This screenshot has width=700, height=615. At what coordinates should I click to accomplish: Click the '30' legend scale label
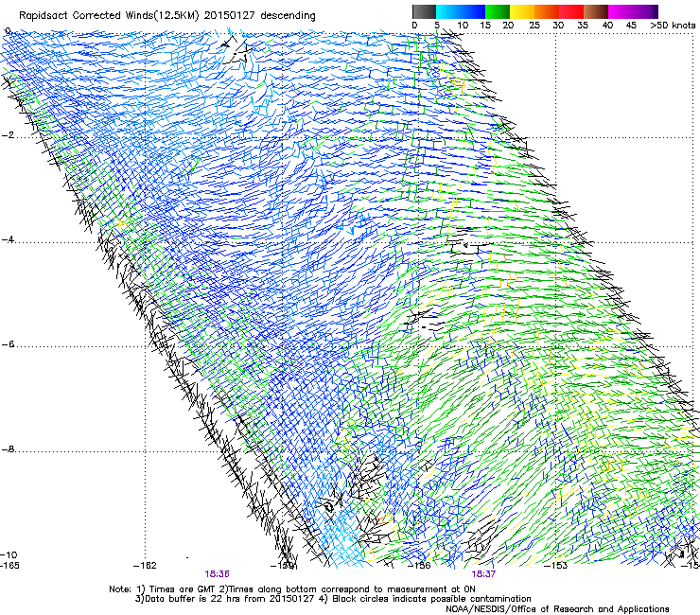[558, 26]
